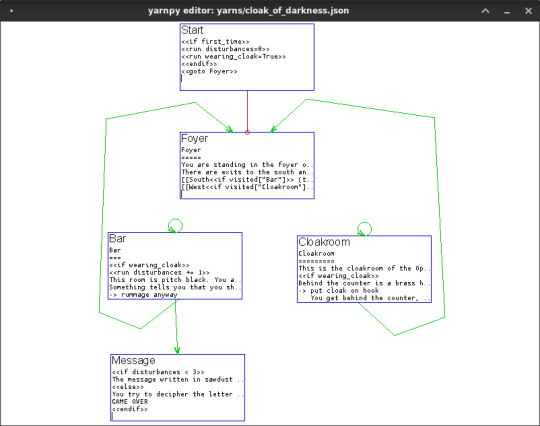Click the self-loop circle above Bar node
This screenshot has width=540, height=426.
click(175, 226)
